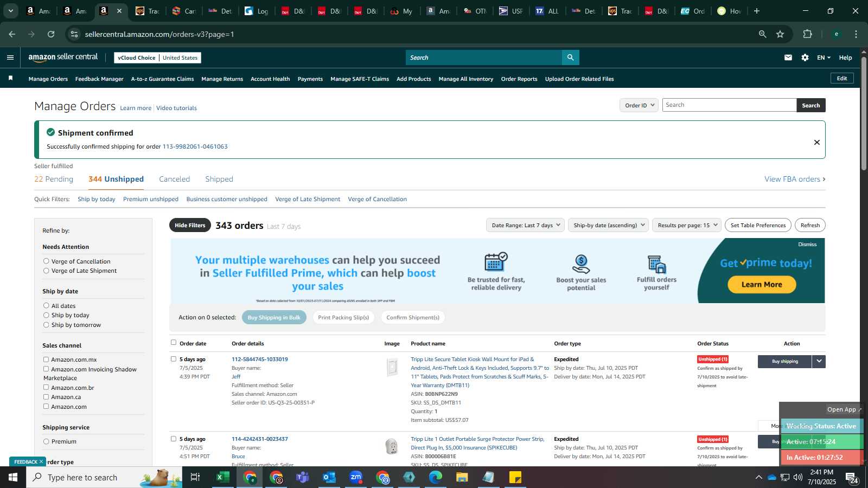Open Microsoft Teams from the taskbar
This screenshot has width=868, height=488.
[302, 477]
